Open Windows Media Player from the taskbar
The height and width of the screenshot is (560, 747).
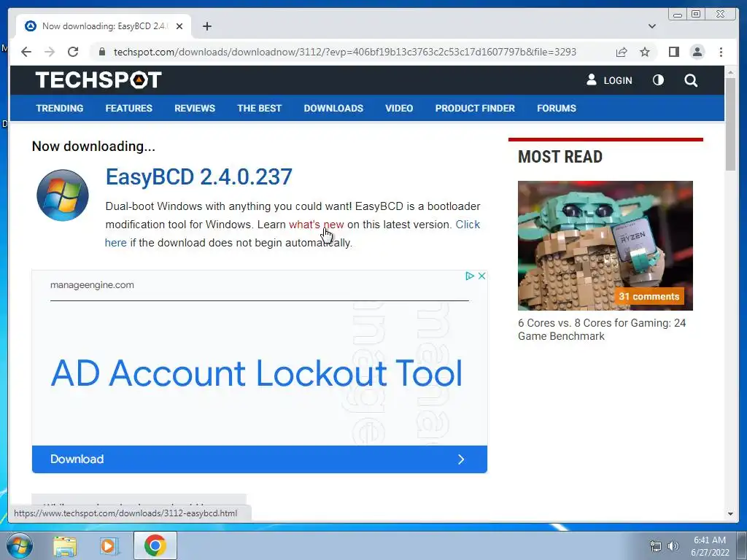(x=109, y=545)
